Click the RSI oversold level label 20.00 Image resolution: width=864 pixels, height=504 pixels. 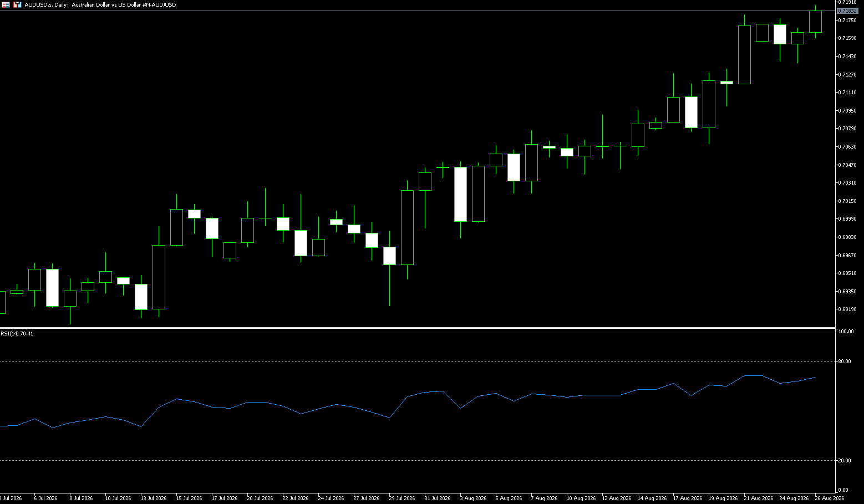coord(845,461)
